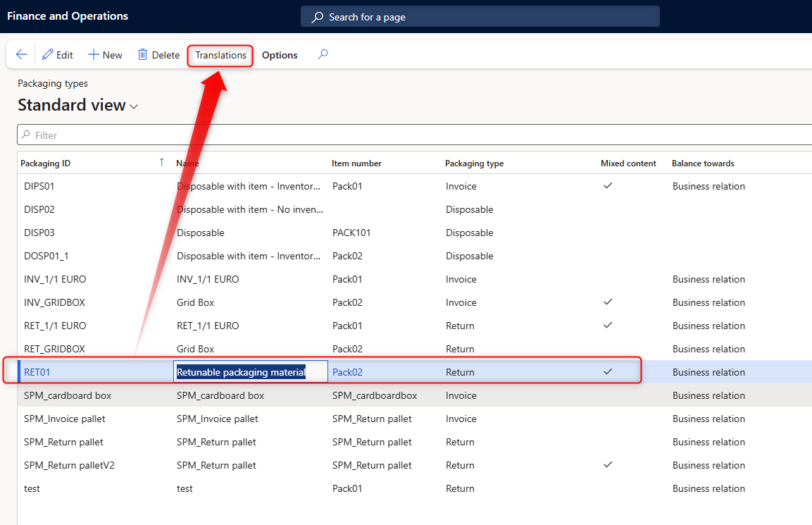Click the Balance towards column header
This screenshot has width=812, height=525.
coord(703,163)
